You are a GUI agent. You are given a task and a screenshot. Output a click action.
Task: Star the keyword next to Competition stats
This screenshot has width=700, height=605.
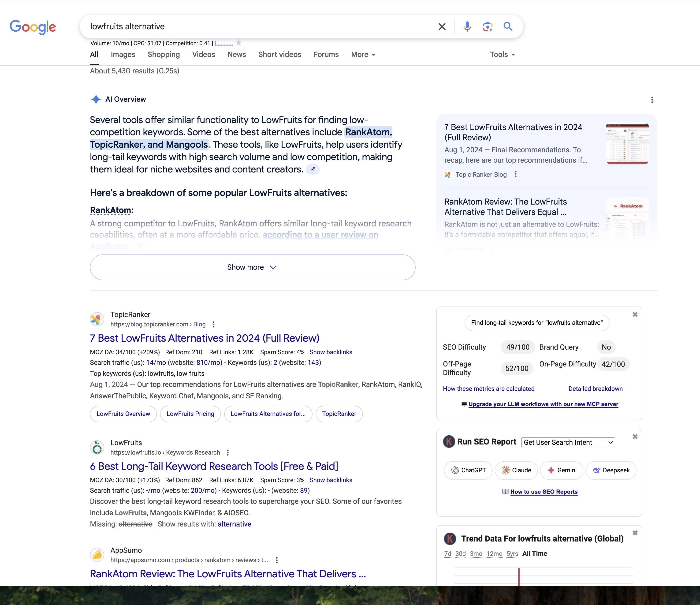click(x=239, y=43)
